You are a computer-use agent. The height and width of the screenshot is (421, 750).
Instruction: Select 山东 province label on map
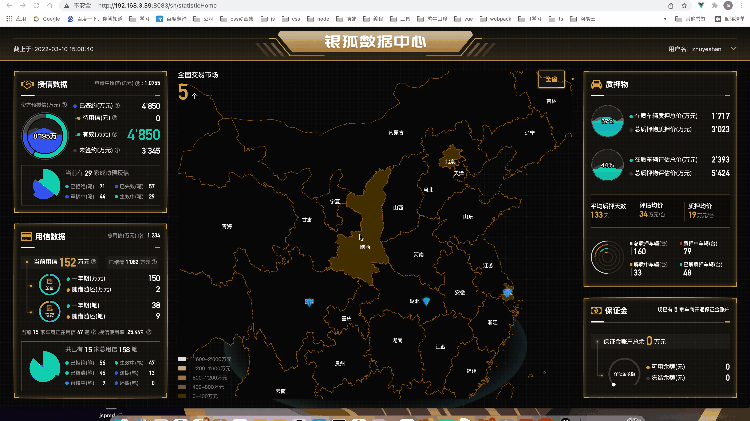pyautogui.click(x=468, y=216)
